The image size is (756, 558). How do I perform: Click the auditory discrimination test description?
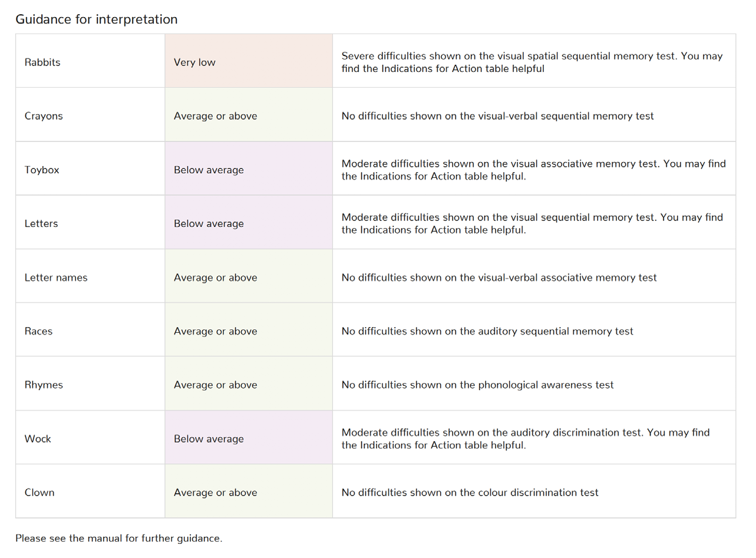pyautogui.click(x=534, y=437)
